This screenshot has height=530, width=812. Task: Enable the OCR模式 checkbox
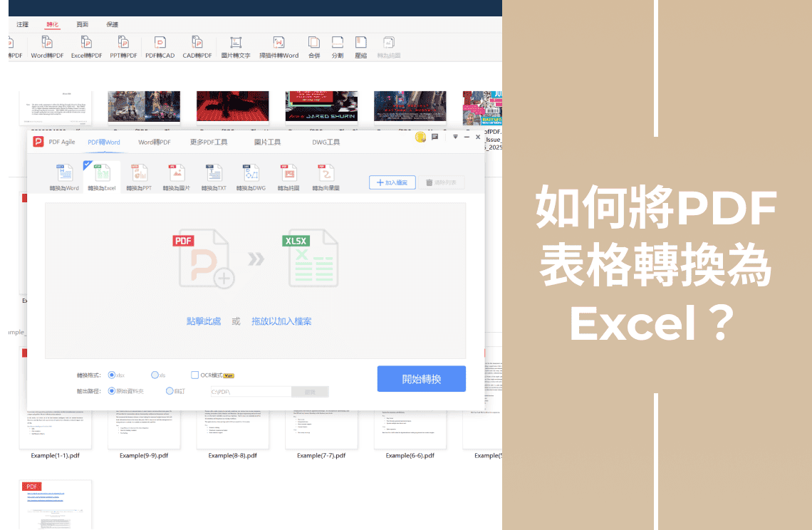coord(194,375)
